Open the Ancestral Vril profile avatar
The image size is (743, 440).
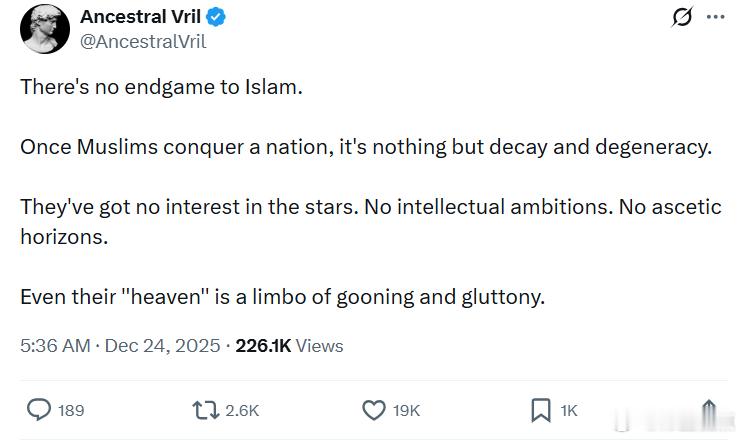point(41,28)
